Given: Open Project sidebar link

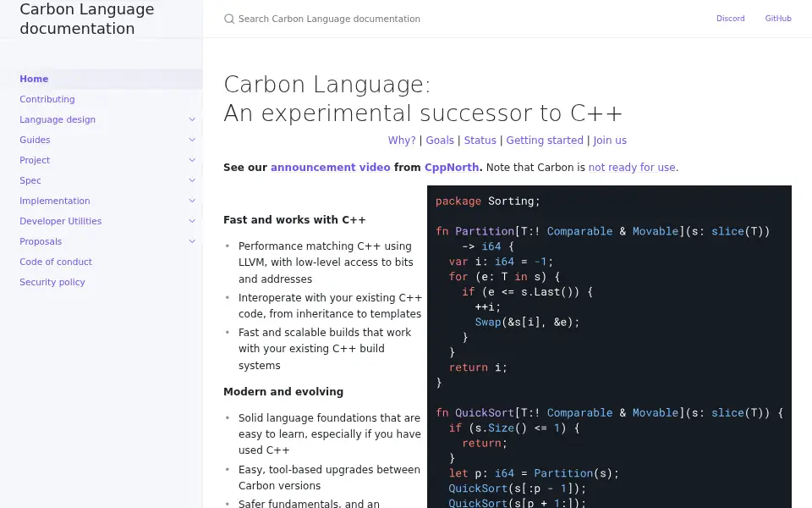Looking at the screenshot, I should [x=35, y=160].
